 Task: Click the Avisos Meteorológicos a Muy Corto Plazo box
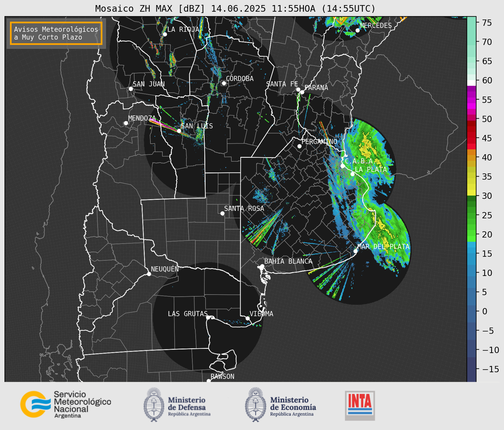(x=56, y=33)
